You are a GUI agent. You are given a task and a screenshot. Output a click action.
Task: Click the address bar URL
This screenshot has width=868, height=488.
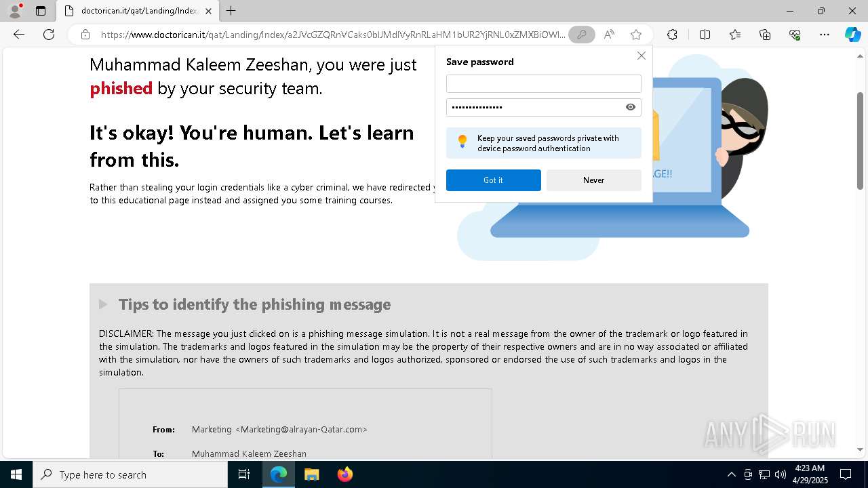(332, 35)
